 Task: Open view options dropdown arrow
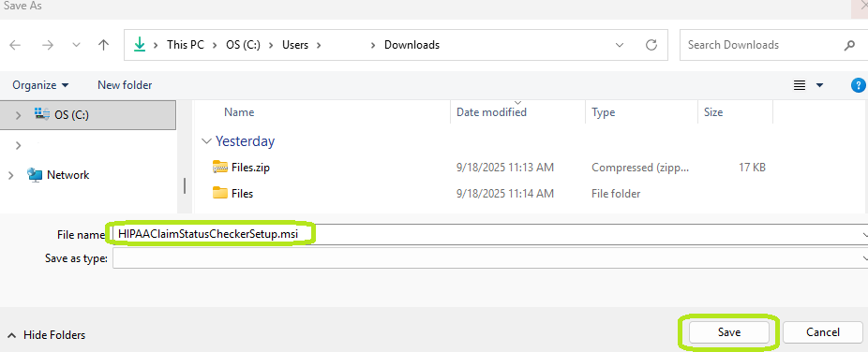(x=820, y=85)
